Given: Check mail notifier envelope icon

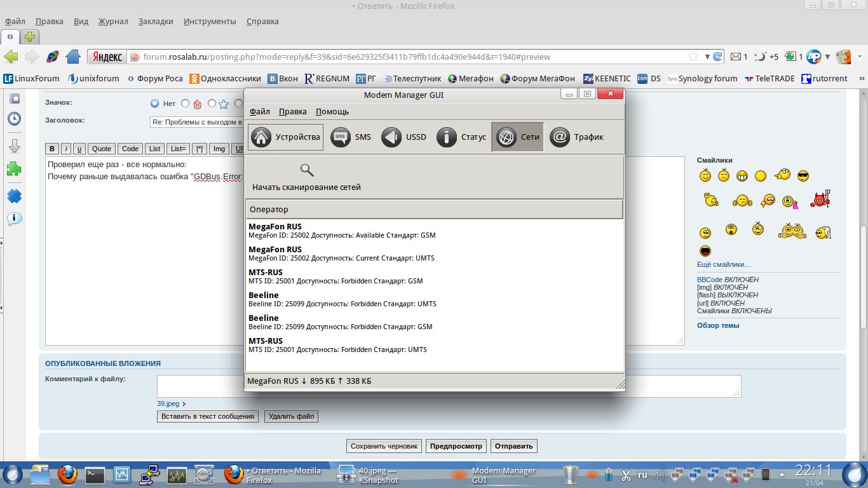Looking at the screenshot, I should (736, 57).
